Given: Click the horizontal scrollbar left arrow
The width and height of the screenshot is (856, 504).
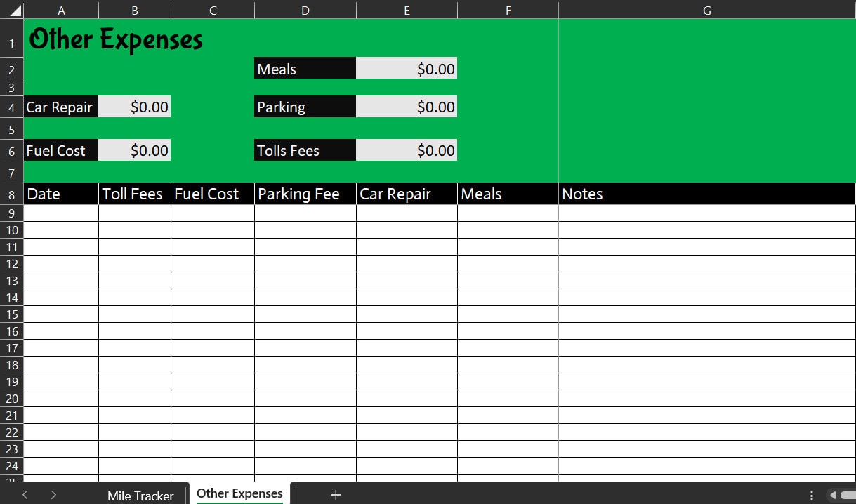Looking at the screenshot, I should pos(832,495).
